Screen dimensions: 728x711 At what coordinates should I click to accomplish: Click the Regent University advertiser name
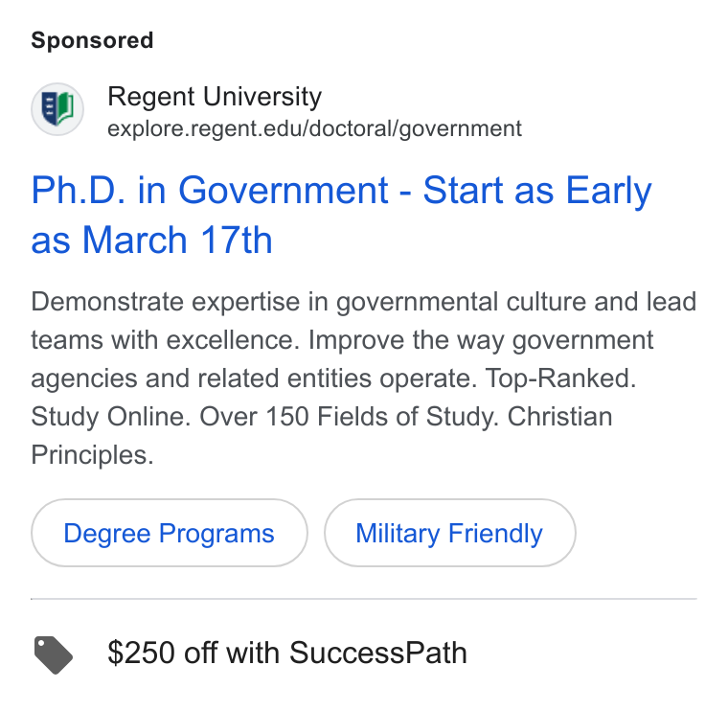(215, 97)
